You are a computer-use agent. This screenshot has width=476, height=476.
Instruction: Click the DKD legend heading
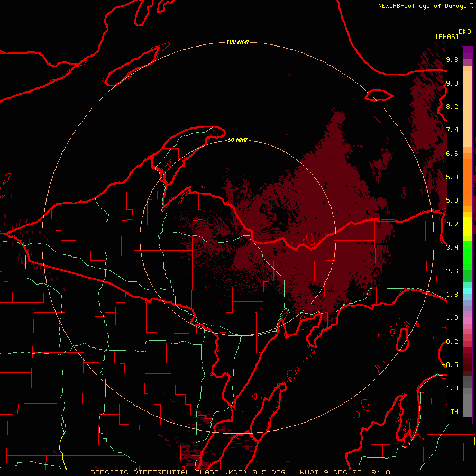465,32
